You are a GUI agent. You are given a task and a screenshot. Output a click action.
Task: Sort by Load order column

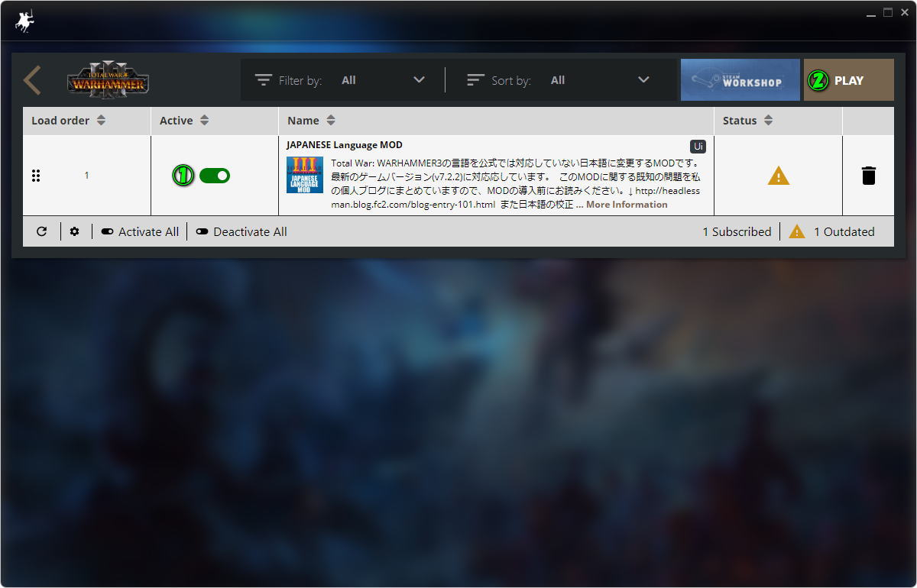(x=69, y=121)
